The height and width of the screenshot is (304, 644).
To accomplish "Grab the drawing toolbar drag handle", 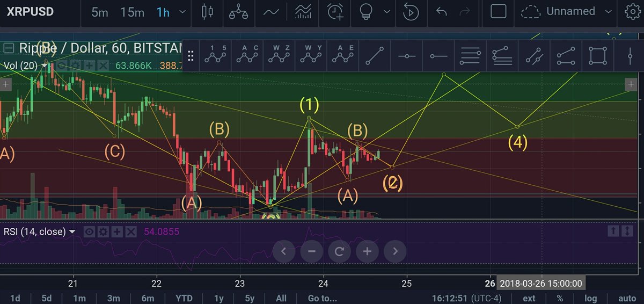I will [191, 56].
